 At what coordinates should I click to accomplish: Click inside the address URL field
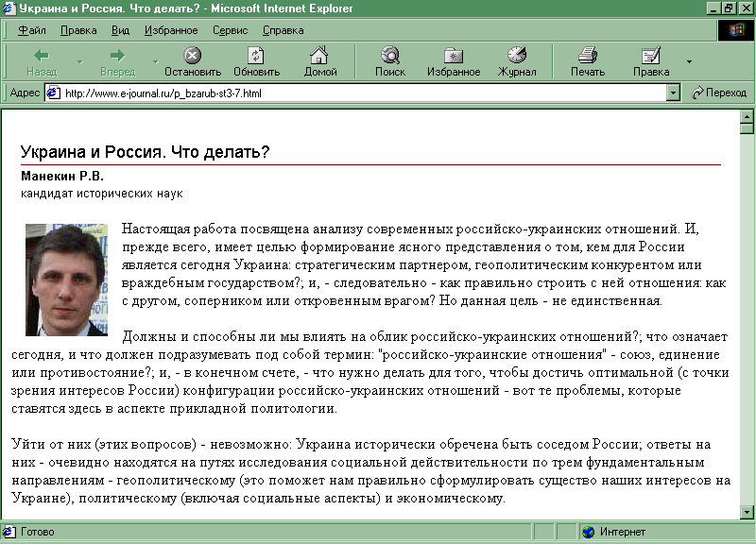pyautogui.click(x=359, y=93)
